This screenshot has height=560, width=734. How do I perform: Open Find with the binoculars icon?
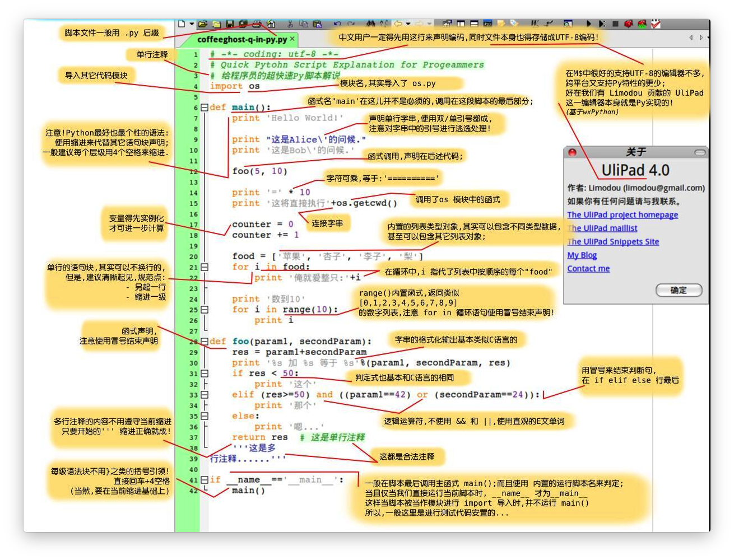[x=370, y=24]
